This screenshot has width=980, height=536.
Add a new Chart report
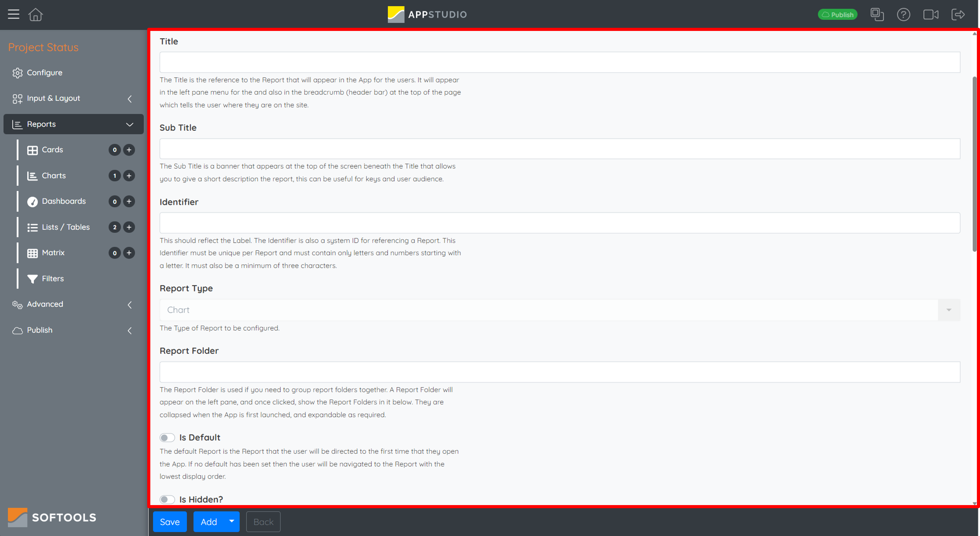tap(129, 176)
